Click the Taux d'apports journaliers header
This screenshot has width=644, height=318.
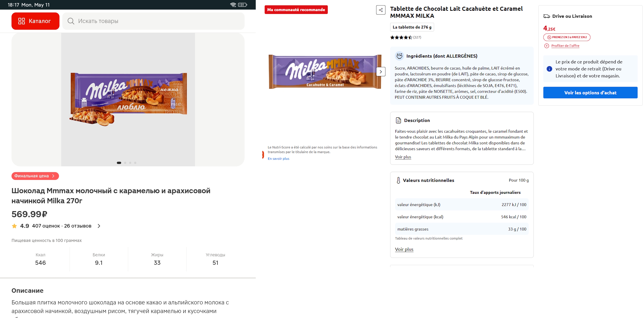(495, 192)
